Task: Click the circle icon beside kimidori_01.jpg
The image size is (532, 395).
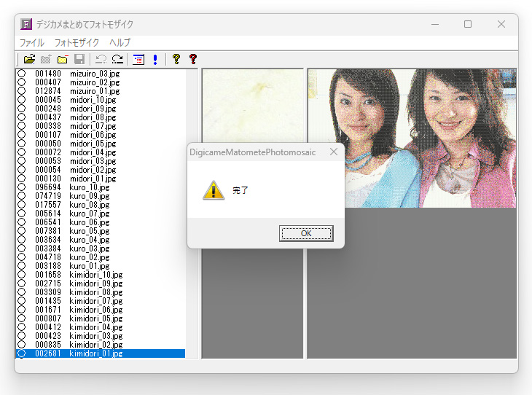Action: coord(22,353)
